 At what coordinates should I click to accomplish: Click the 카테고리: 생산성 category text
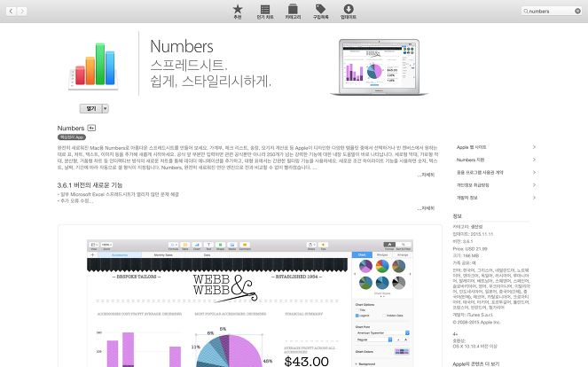click(467, 227)
